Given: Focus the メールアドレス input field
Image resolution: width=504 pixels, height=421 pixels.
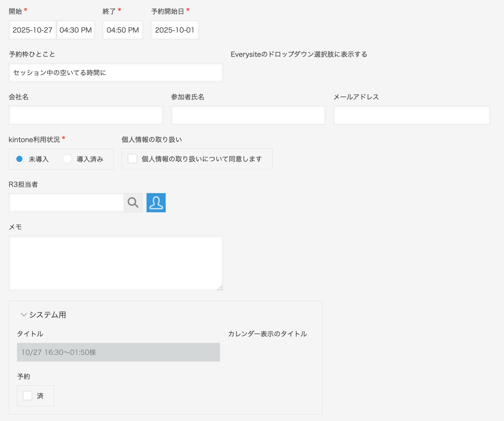Looking at the screenshot, I should [x=411, y=115].
